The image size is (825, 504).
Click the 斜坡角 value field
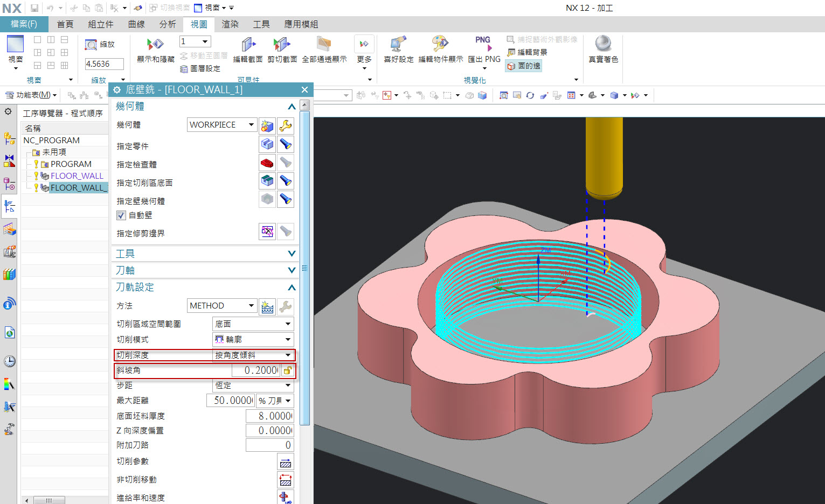point(255,370)
